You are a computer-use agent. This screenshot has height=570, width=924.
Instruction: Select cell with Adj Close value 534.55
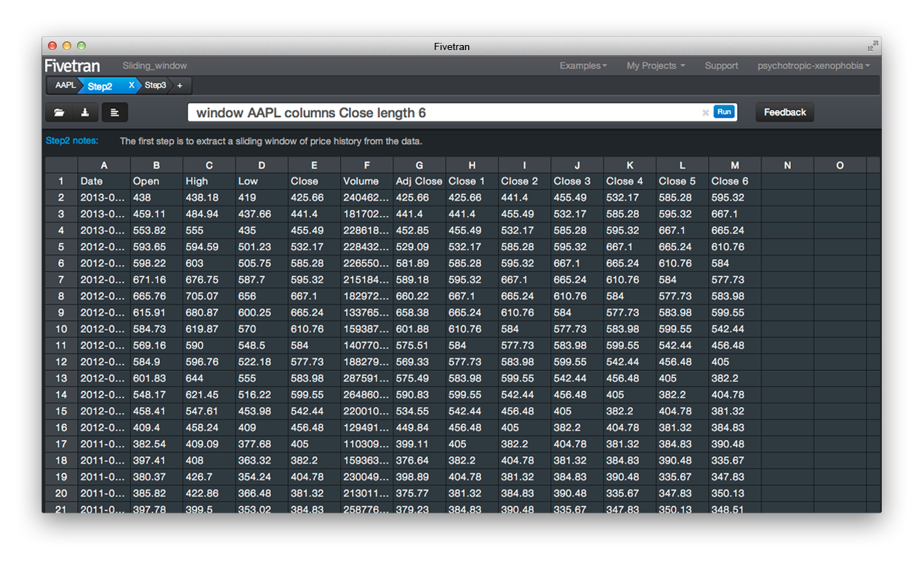(x=419, y=411)
